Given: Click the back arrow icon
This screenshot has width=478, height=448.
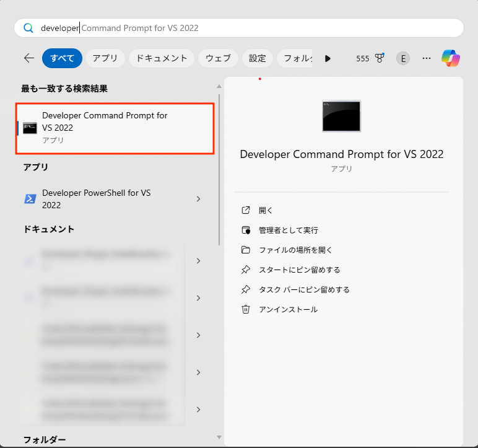Looking at the screenshot, I should point(29,58).
